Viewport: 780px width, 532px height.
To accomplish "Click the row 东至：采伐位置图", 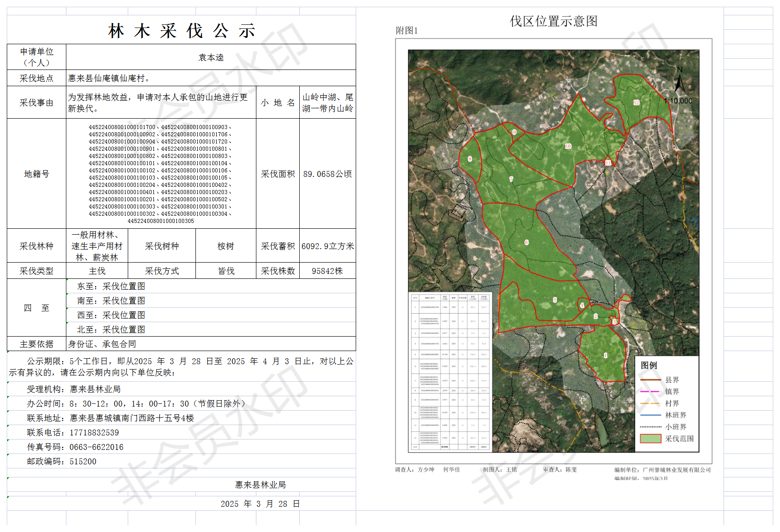I will coord(211,286).
